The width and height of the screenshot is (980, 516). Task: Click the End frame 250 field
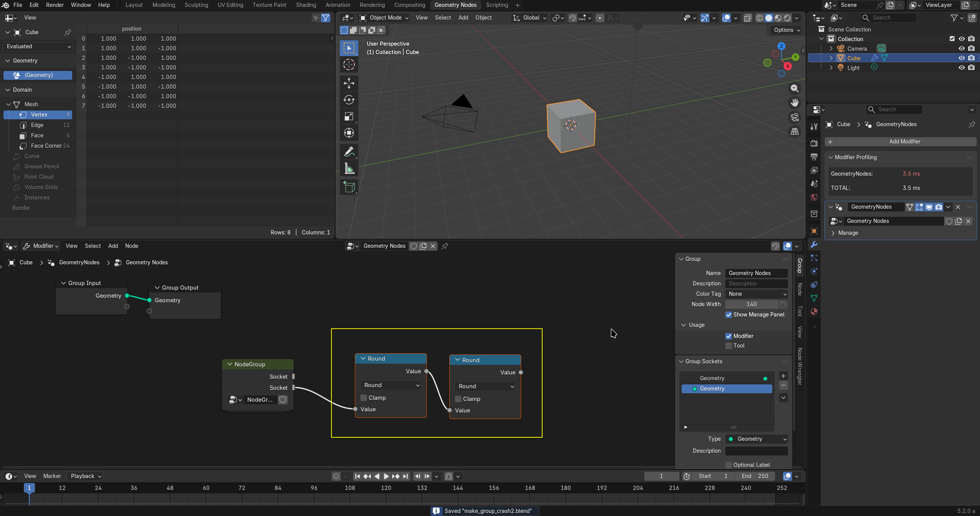pos(755,476)
